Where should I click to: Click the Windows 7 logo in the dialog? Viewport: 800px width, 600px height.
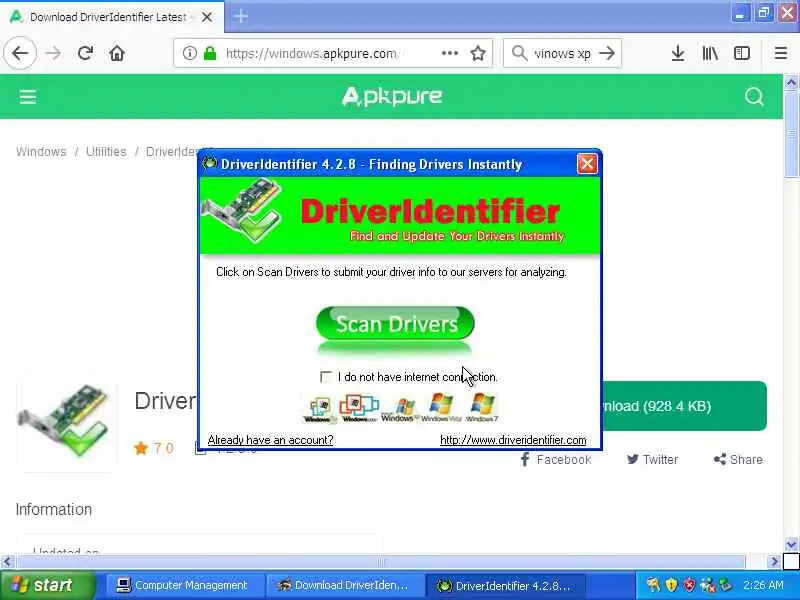[482, 407]
